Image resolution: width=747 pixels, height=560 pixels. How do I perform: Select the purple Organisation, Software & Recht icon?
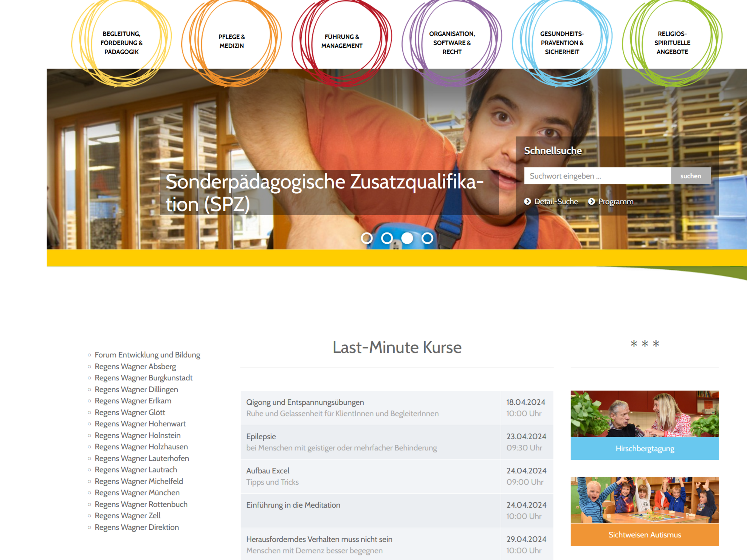pyautogui.click(x=452, y=43)
